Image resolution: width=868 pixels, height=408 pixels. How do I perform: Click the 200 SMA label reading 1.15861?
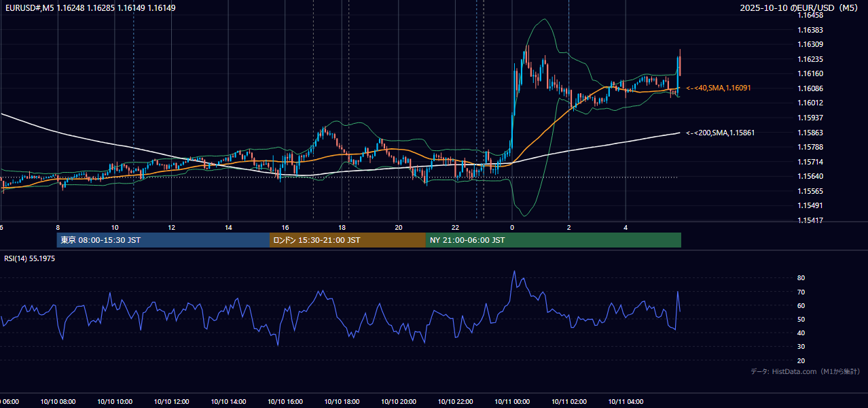point(721,133)
